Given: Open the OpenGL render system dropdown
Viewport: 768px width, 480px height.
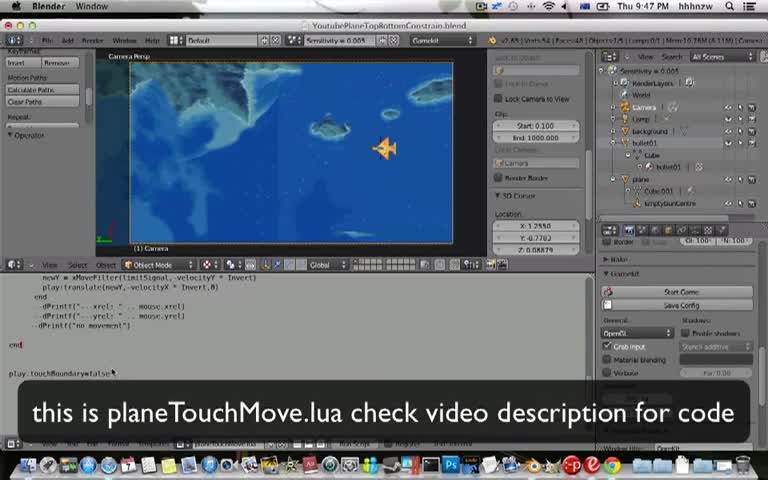Looking at the screenshot, I should pyautogui.click(x=638, y=333).
